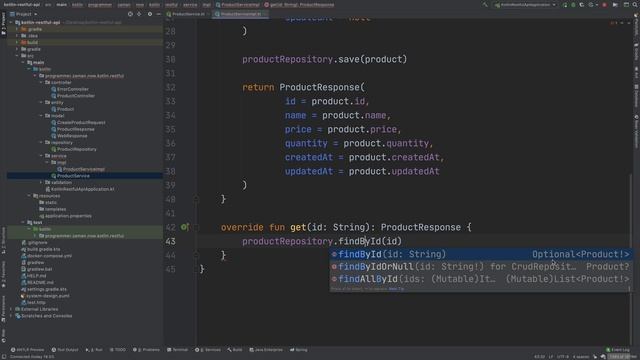Viewport: 640px width, 360px height.
Task: Choose findAllById completion suggestion
Action: click(x=480, y=279)
